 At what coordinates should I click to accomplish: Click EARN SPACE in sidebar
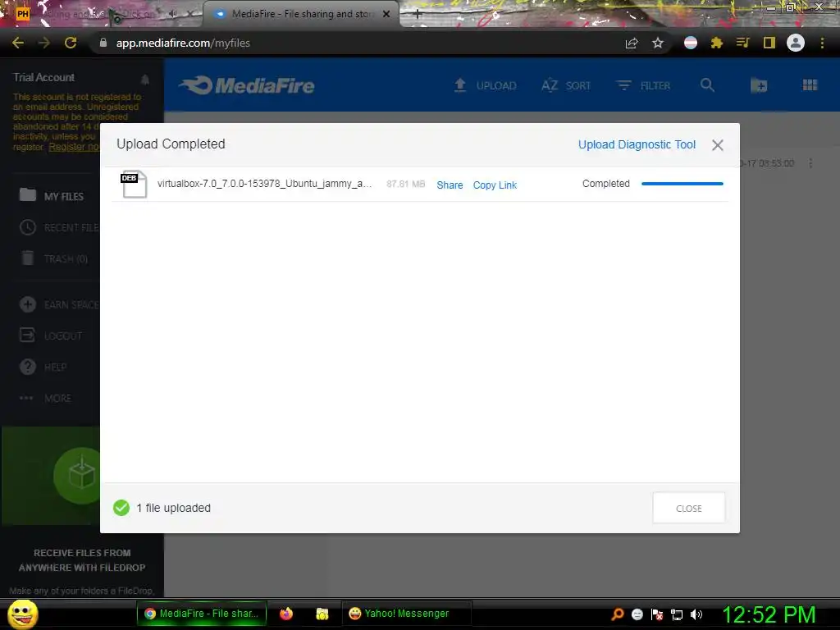click(x=59, y=305)
